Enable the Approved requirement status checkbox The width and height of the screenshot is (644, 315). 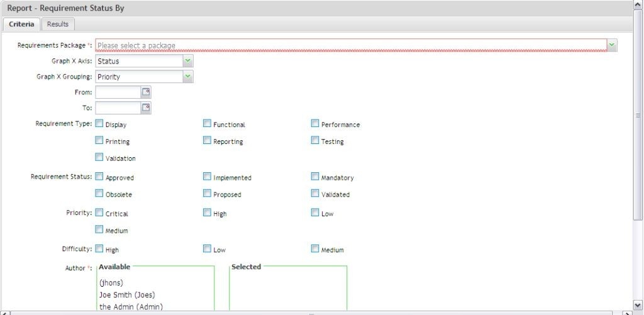point(99,177)
